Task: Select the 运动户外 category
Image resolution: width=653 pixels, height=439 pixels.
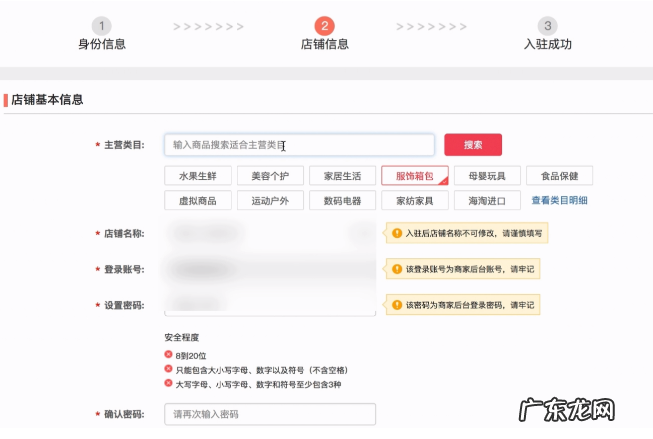Action: pos(270,201)
